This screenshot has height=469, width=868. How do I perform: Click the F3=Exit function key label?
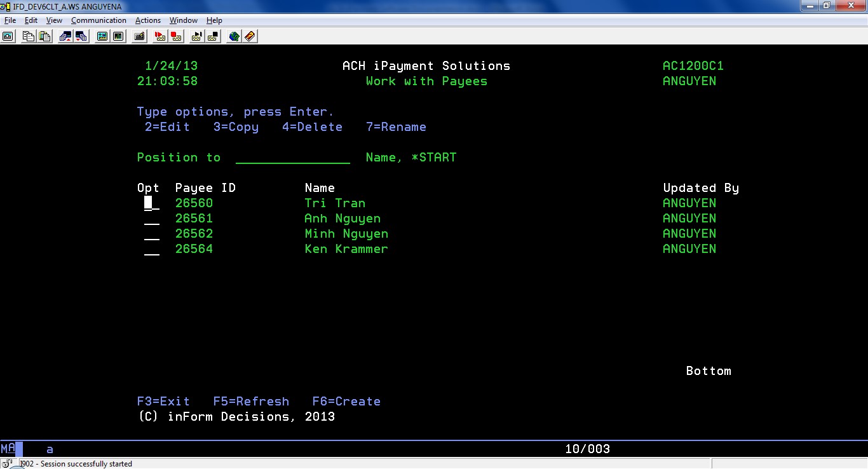(163, 402)
